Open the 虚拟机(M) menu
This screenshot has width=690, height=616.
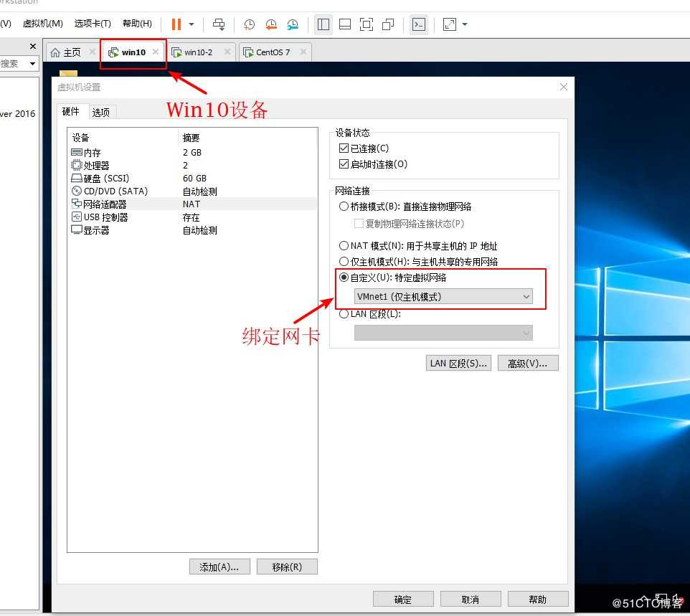pyautogui.click(x=43, y=24)
